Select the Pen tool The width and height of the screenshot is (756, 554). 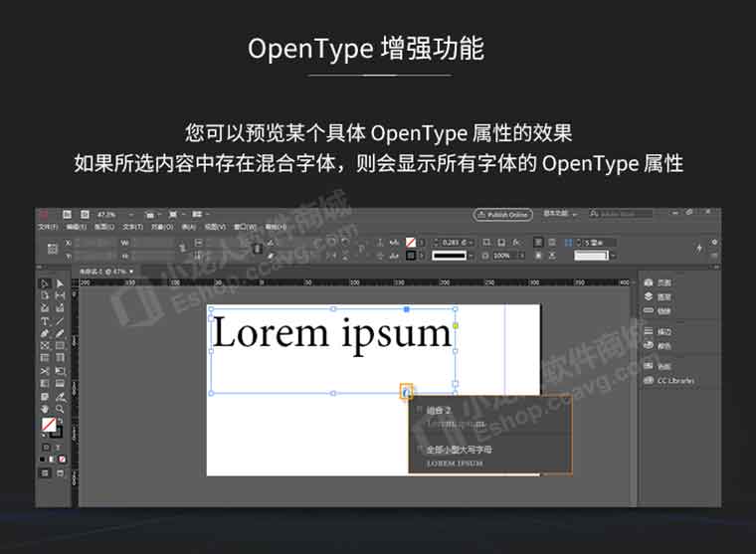click(45, 333)
